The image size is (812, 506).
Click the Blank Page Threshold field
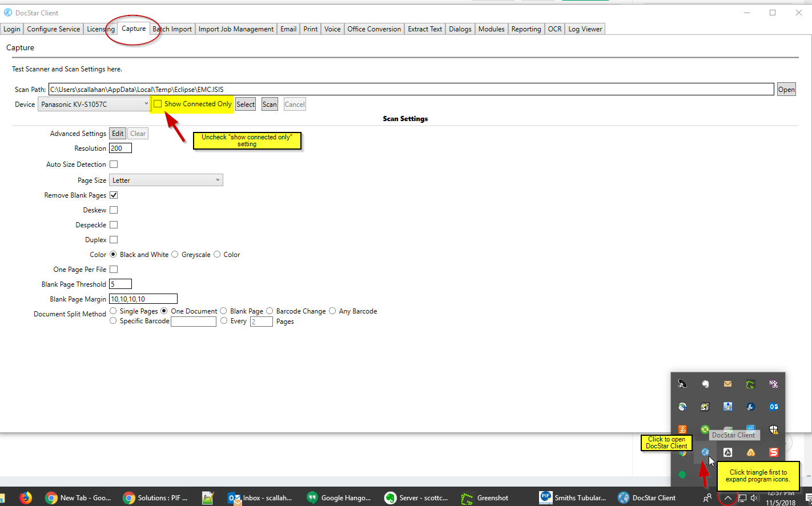[120, 284]
